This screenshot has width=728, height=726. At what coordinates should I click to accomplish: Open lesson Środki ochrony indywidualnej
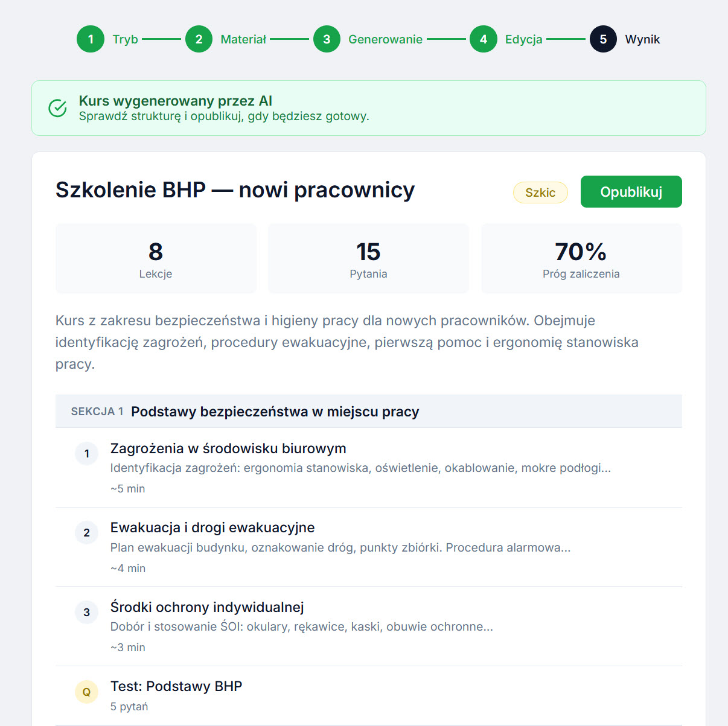(207, 607)
